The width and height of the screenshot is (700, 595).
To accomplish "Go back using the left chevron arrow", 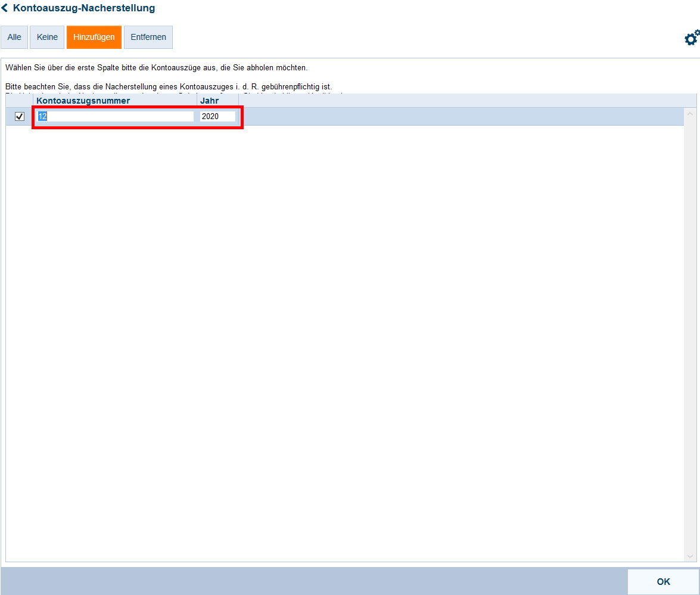I will pos(5,8).
